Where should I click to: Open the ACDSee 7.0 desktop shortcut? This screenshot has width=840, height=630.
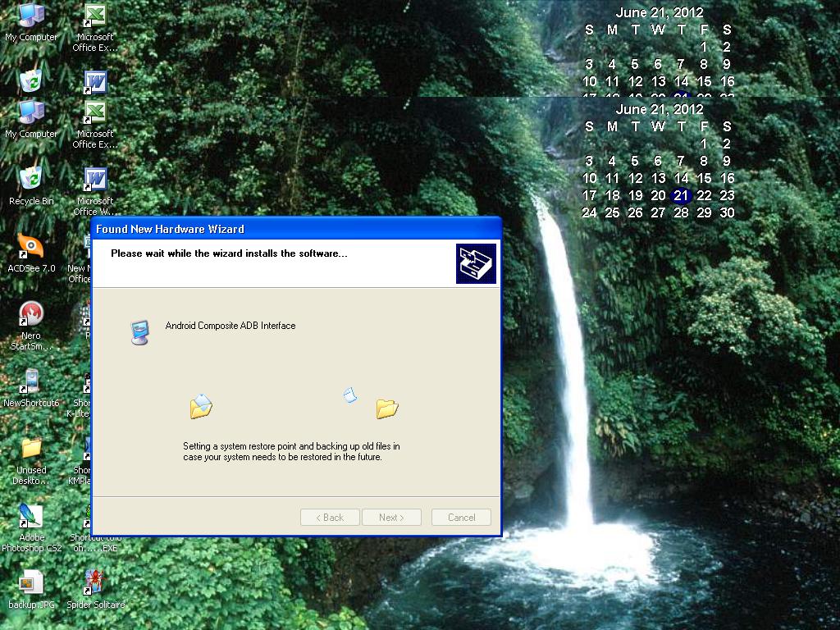coord(30,253)
